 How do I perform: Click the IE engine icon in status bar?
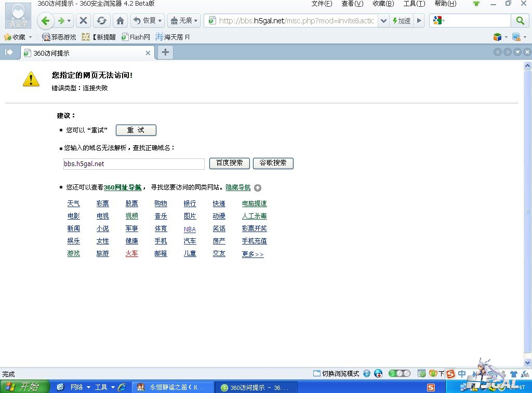point(367,373)
